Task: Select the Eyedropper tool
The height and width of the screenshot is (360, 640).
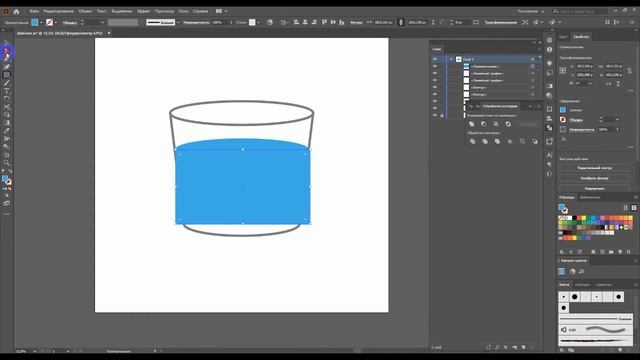Action: 7,131
